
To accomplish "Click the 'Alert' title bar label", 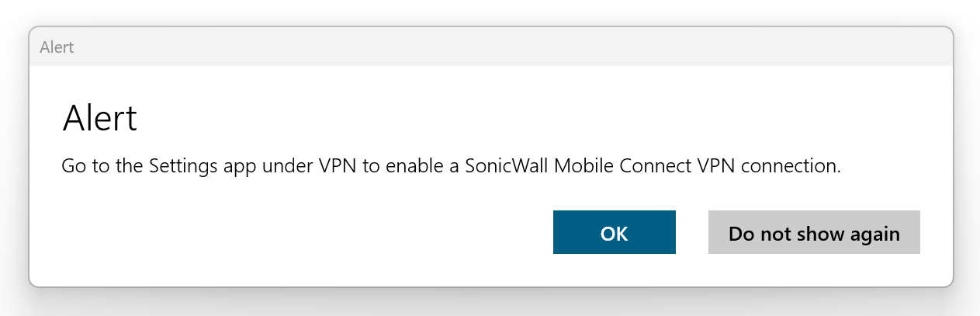I will coord(57,47).
